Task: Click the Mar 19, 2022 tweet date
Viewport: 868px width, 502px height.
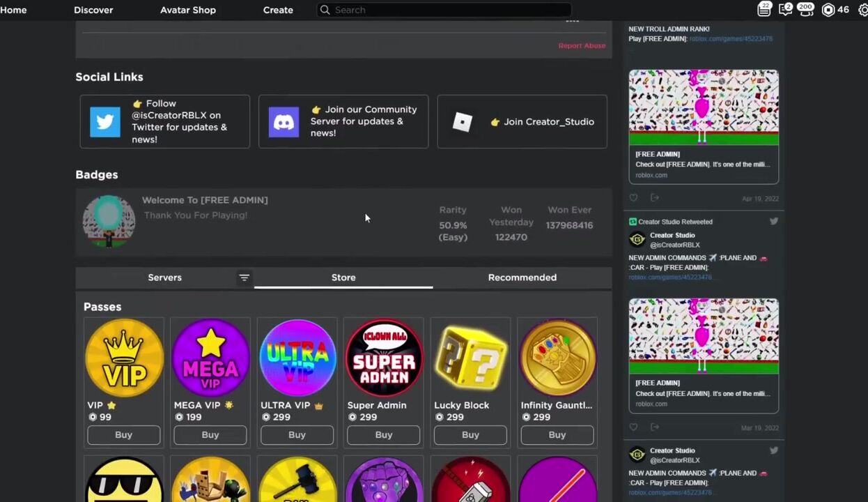Action: click(760, 428)
